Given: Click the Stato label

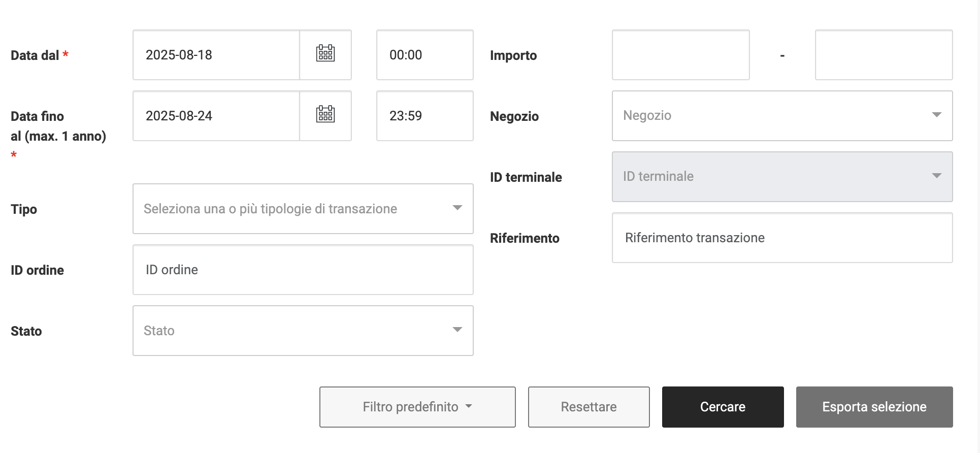Looking at the screenshot, I should [26, 331].
